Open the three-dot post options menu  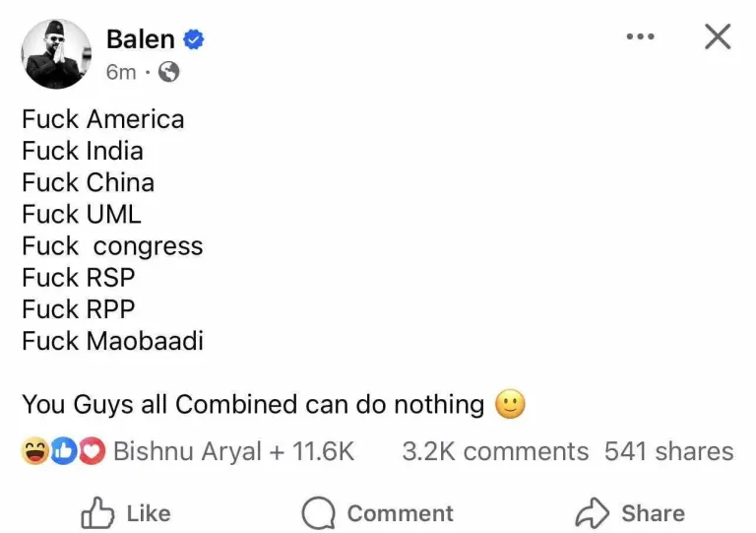pyautogui.click(x=640, y=37)
